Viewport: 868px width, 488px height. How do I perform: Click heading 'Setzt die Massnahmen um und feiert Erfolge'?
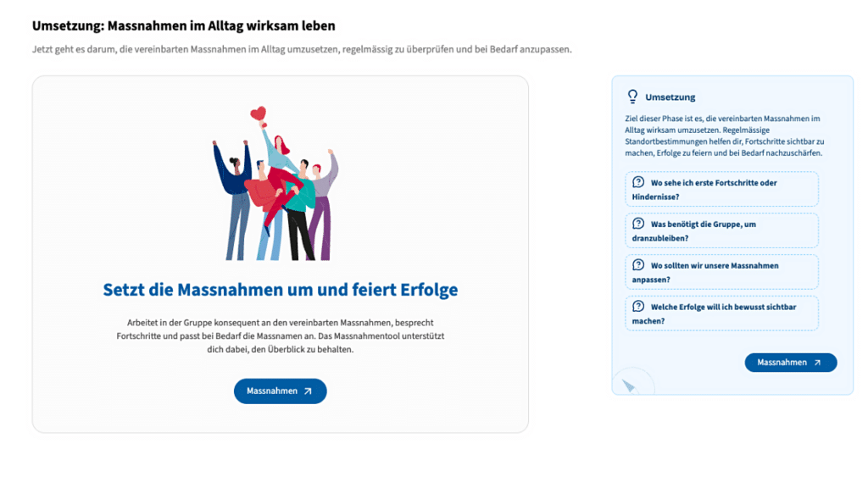point(280,290)
